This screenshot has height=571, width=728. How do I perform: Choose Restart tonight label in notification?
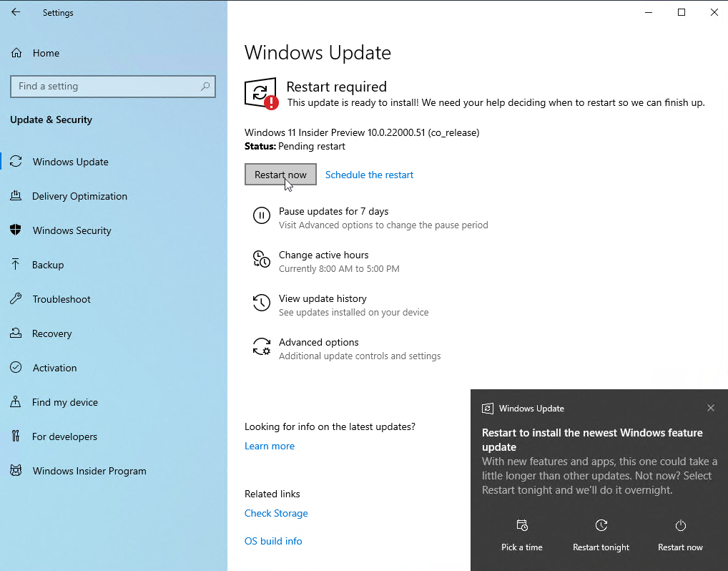[601, 547]
